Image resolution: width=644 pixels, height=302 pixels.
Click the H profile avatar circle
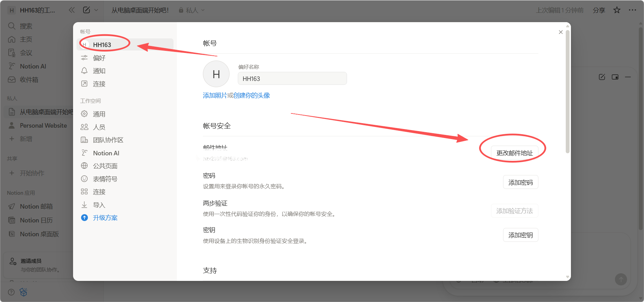tap(216, 74)
